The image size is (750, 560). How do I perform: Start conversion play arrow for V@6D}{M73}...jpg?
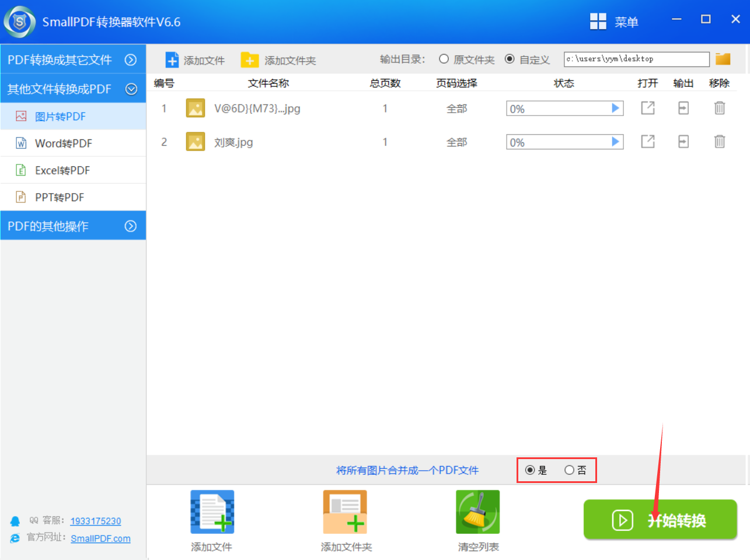point(615,108)
